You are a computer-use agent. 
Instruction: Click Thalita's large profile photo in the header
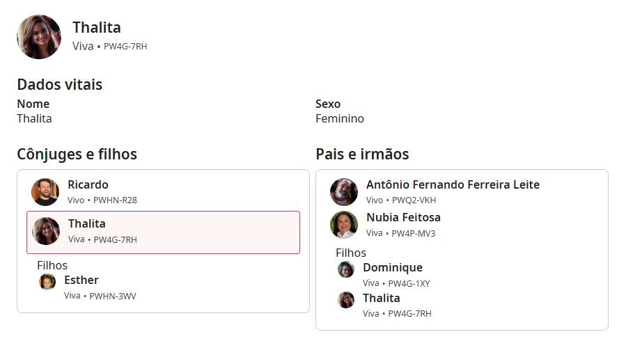[39, 37]
